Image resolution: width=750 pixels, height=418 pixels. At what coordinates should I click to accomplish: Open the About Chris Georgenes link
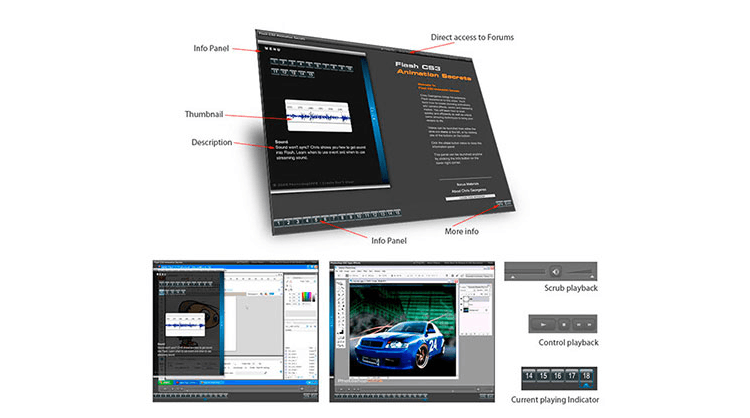pyautogui.click(x=469, y=190)
